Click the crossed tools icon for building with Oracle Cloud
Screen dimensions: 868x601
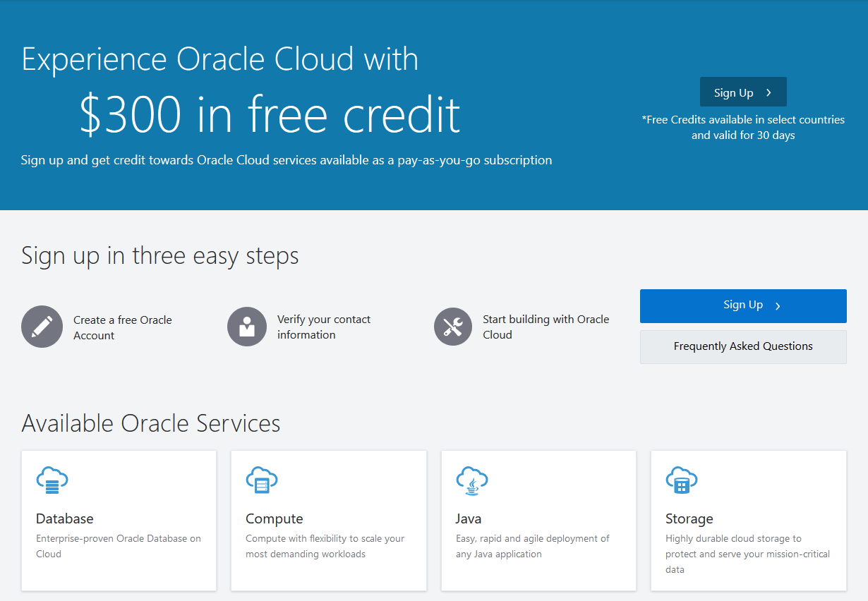click(x=452, y=327)
